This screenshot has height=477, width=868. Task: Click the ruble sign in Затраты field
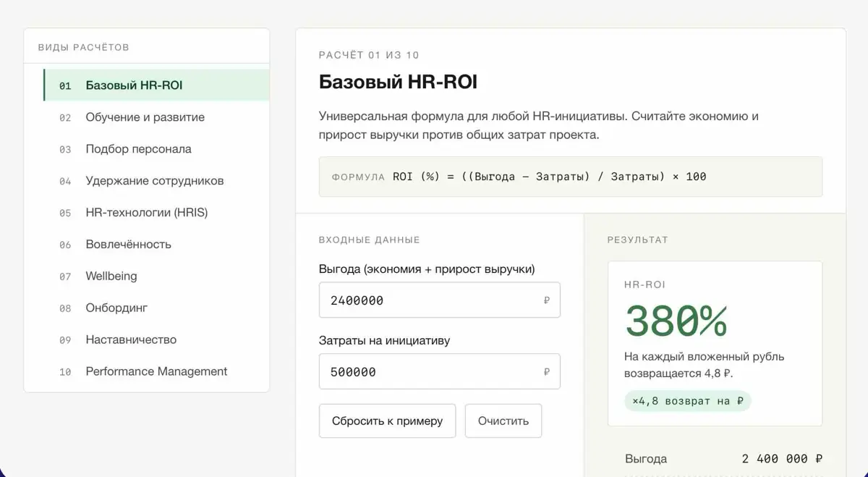(x=546, y=372)
